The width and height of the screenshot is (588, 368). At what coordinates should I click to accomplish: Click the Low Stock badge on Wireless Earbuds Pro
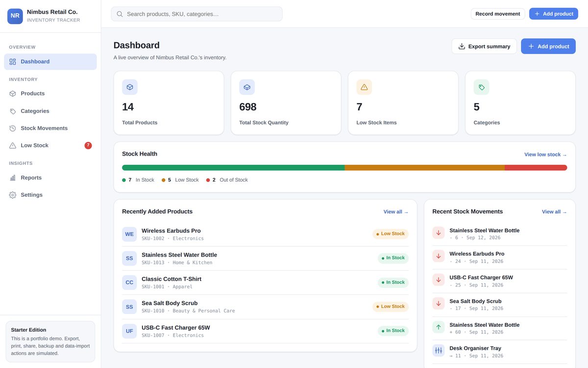click(x=391, y=234)
